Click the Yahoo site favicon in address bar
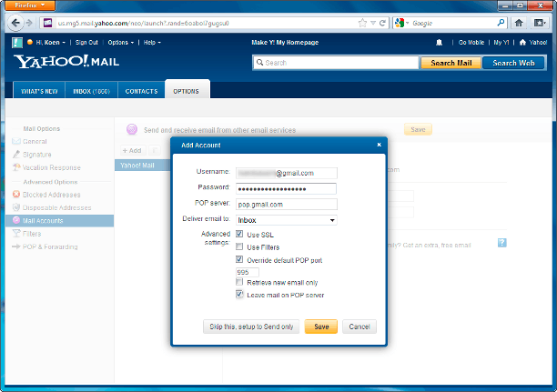This screenshot has width=557, height=392. pos(48,23)
